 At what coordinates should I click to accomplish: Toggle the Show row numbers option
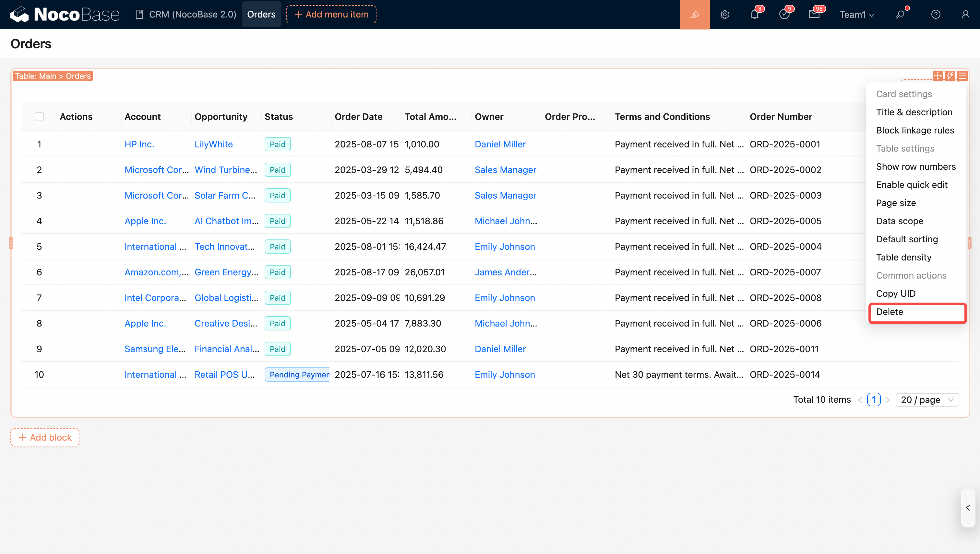tap(916, 167)
